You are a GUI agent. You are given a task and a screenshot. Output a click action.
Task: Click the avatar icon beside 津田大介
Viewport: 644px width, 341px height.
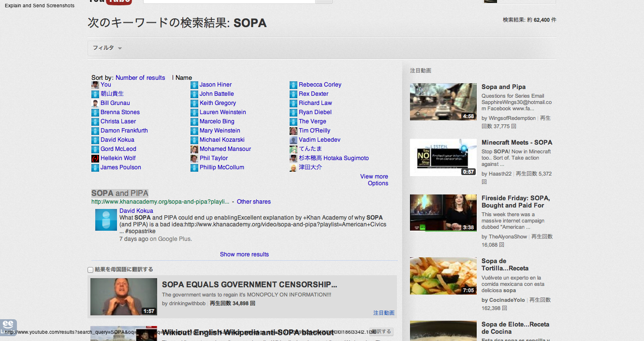click(x=293, y=167)
